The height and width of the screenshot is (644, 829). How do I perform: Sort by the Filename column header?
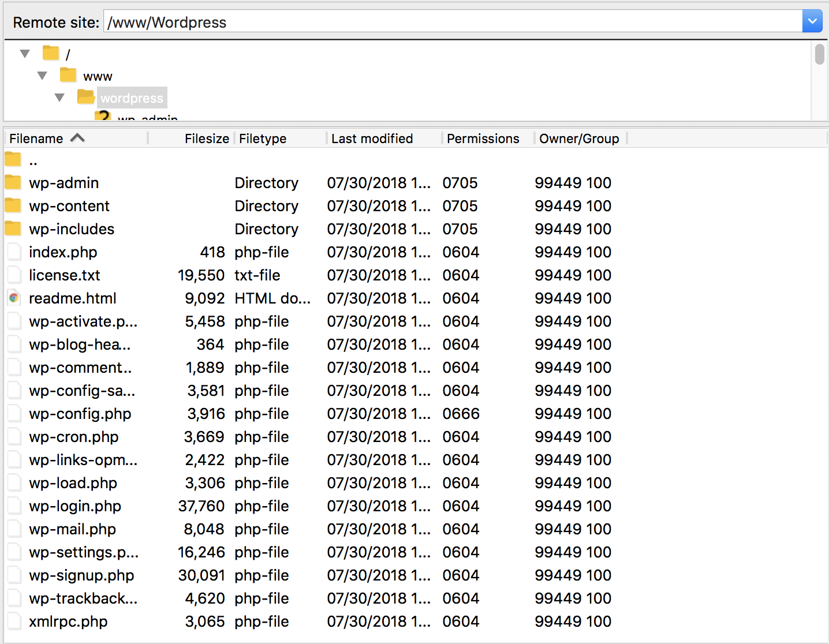click(x=36, y=138)
